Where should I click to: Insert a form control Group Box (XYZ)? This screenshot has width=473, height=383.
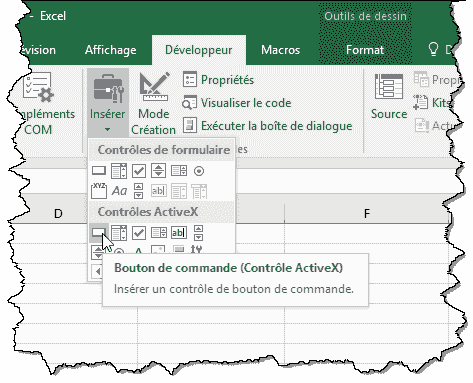[x=99, y=191]
